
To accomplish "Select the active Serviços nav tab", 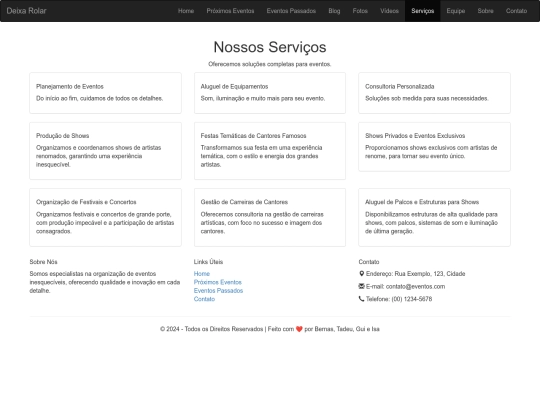I will tap(423, 11).
